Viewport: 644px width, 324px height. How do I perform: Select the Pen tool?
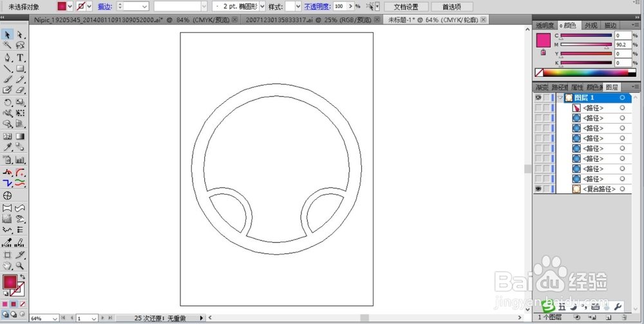7,57
